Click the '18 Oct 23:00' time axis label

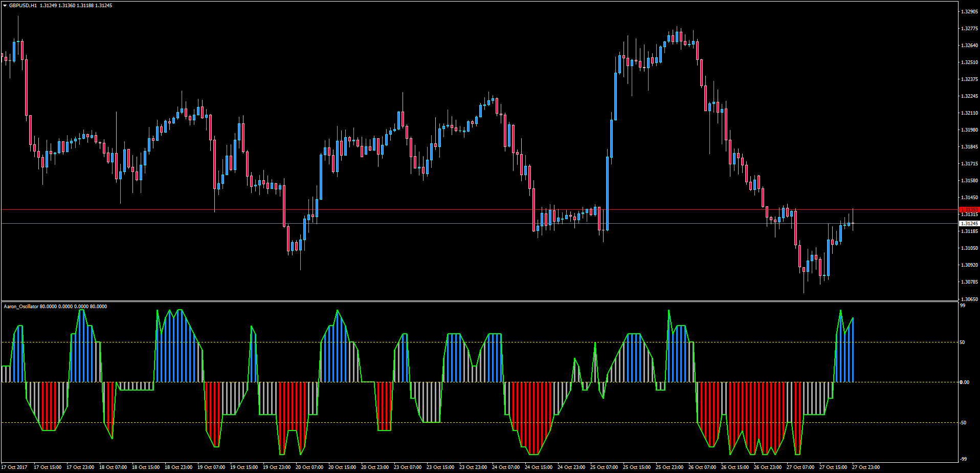179,467
